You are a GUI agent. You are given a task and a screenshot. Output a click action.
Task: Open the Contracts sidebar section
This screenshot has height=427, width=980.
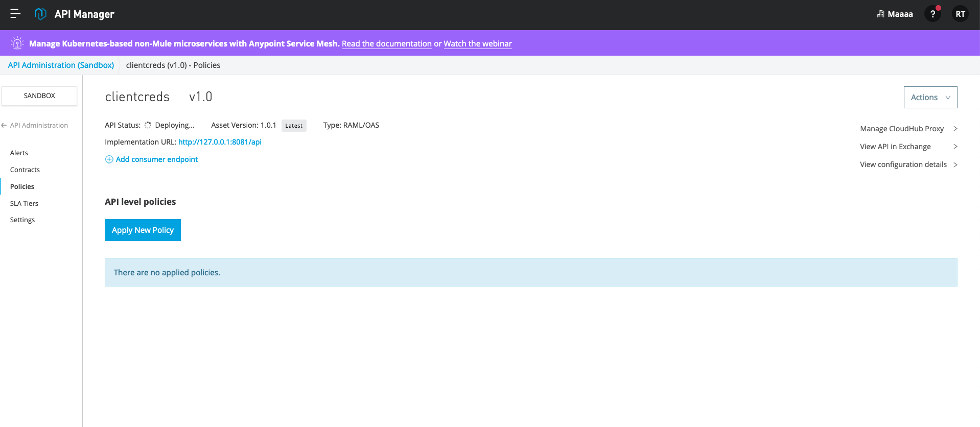[25, 170]
